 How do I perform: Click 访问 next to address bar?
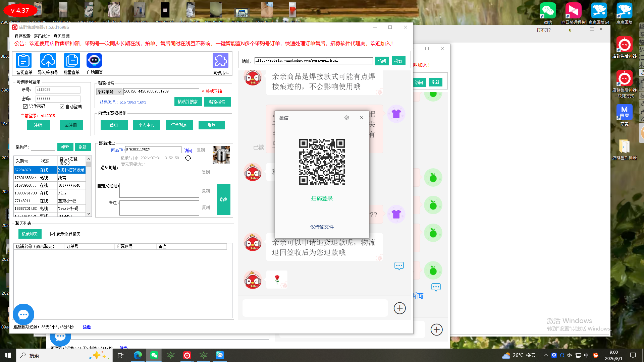[382, 61]
